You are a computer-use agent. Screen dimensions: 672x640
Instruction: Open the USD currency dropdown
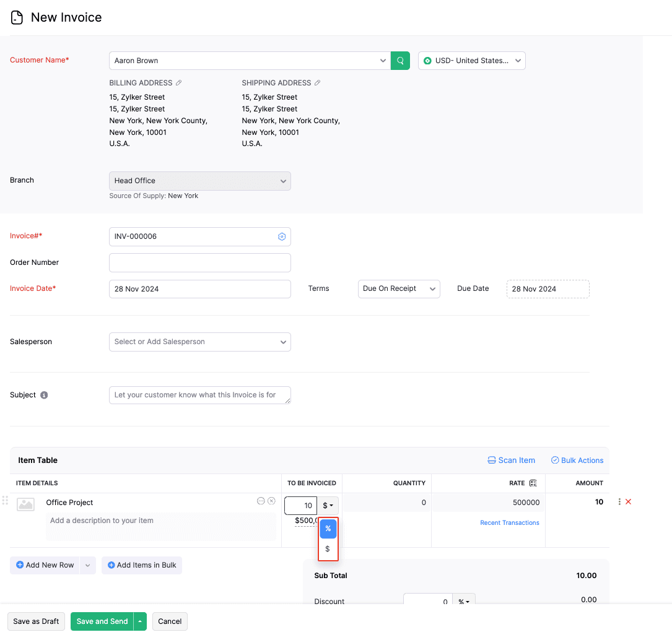coord(472,61)
